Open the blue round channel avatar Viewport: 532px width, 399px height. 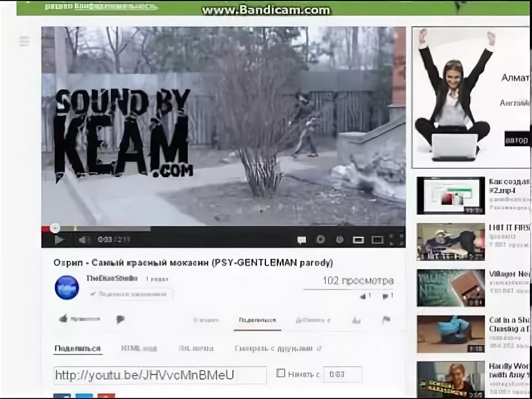67,288
